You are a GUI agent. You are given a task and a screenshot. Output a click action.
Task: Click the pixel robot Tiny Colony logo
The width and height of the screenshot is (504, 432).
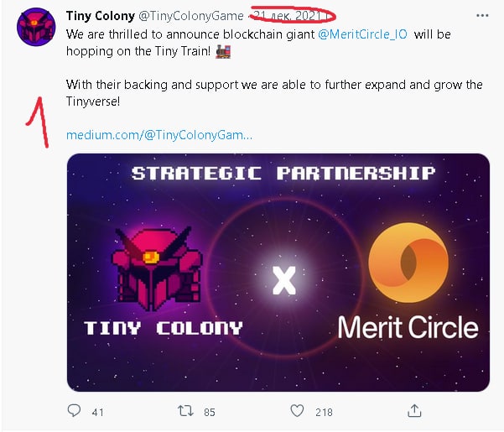click(x=157, y=268)
